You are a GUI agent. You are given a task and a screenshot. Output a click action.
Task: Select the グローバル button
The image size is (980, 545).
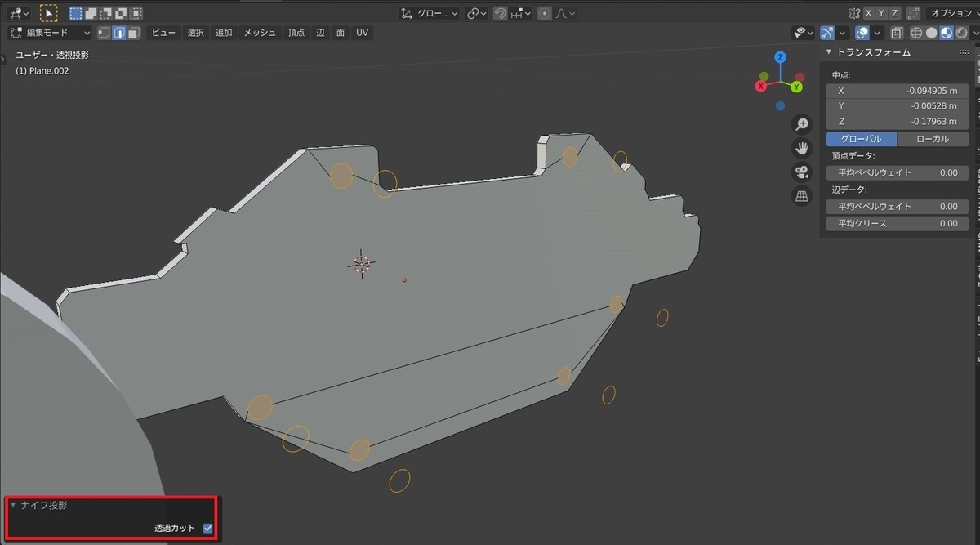tap(861, 139)
